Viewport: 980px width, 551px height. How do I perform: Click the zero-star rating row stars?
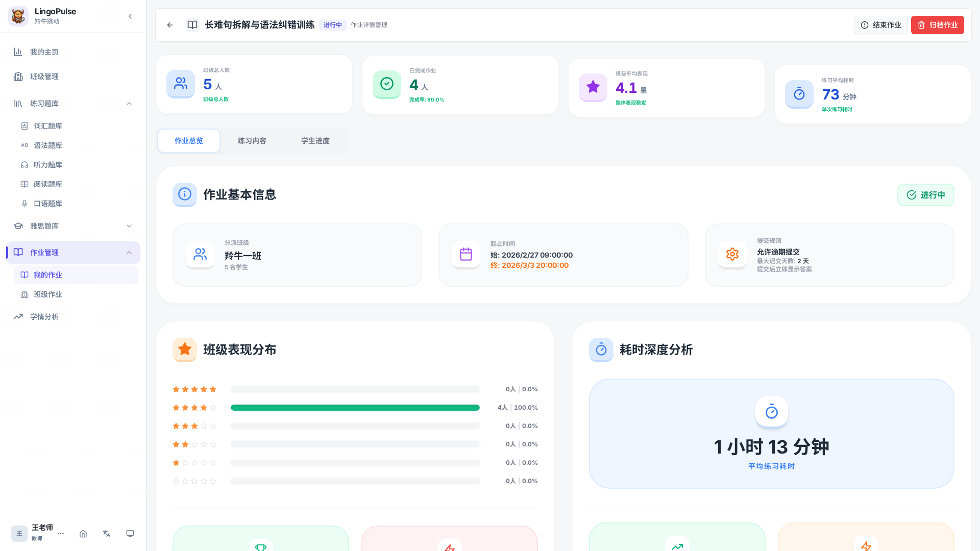pyautogui.click(x=194, y=481)
